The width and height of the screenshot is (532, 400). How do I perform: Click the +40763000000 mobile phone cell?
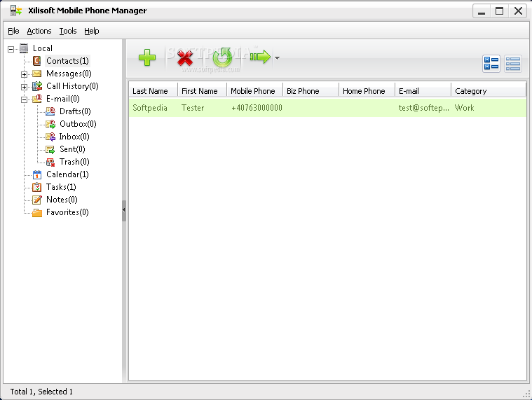[257, 108]
